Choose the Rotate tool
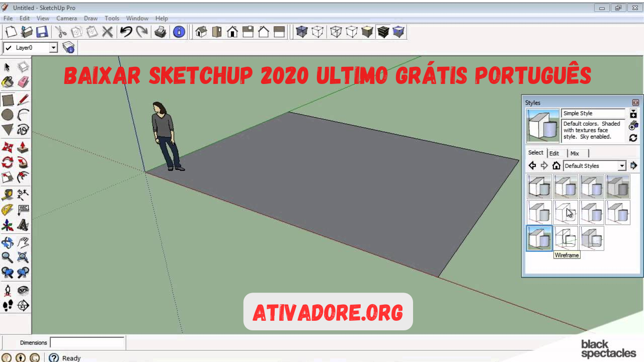644x362 pixels. tap(8, 162)
